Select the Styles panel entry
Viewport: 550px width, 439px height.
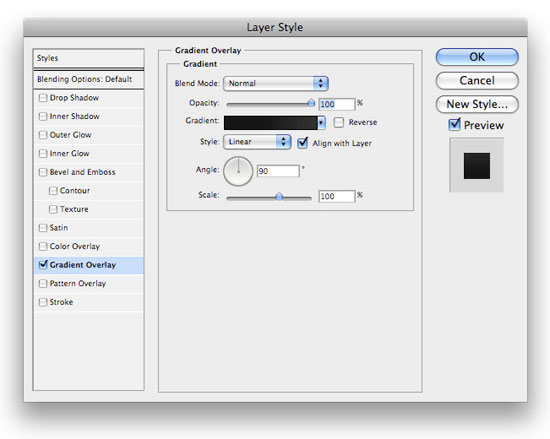coord(88,58)
